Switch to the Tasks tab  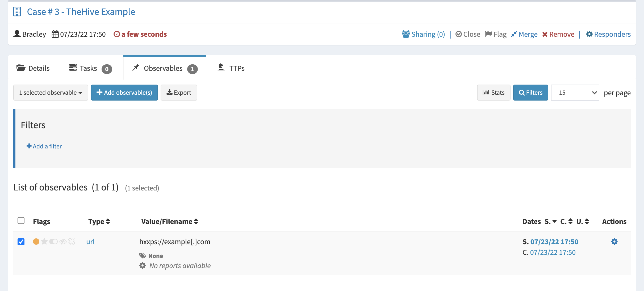pos(91,68)
